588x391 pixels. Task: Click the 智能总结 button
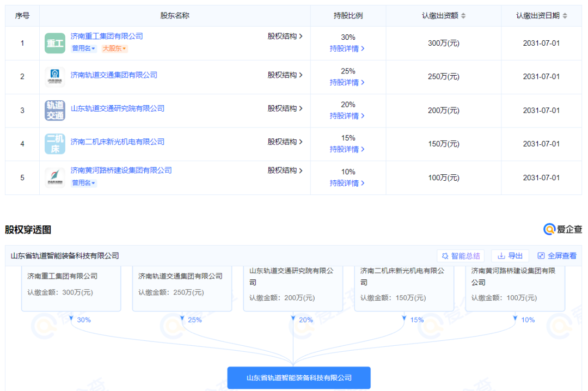[461, 256]
